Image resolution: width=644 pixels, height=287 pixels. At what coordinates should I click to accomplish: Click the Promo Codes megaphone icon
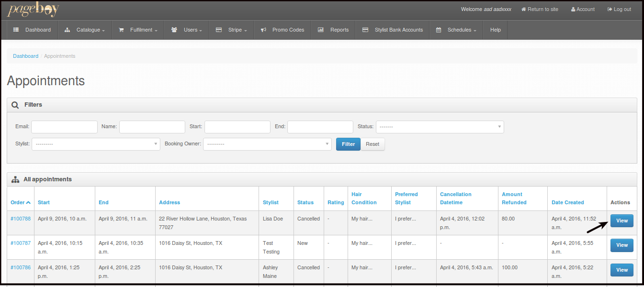click(263, 30)
